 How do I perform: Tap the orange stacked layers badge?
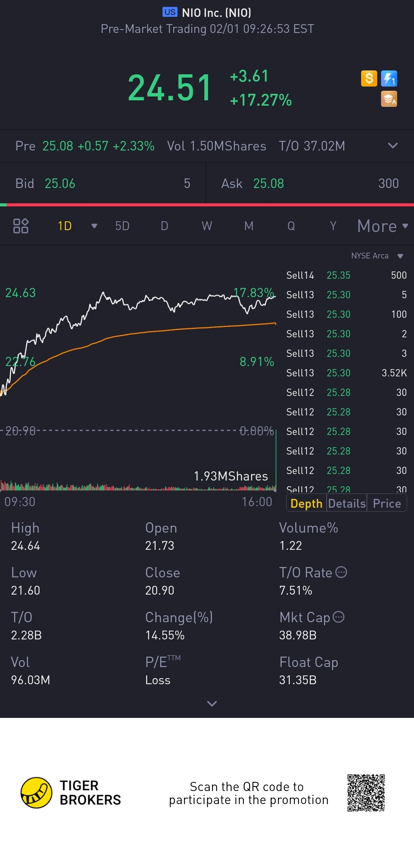click(x=389, y=99)
